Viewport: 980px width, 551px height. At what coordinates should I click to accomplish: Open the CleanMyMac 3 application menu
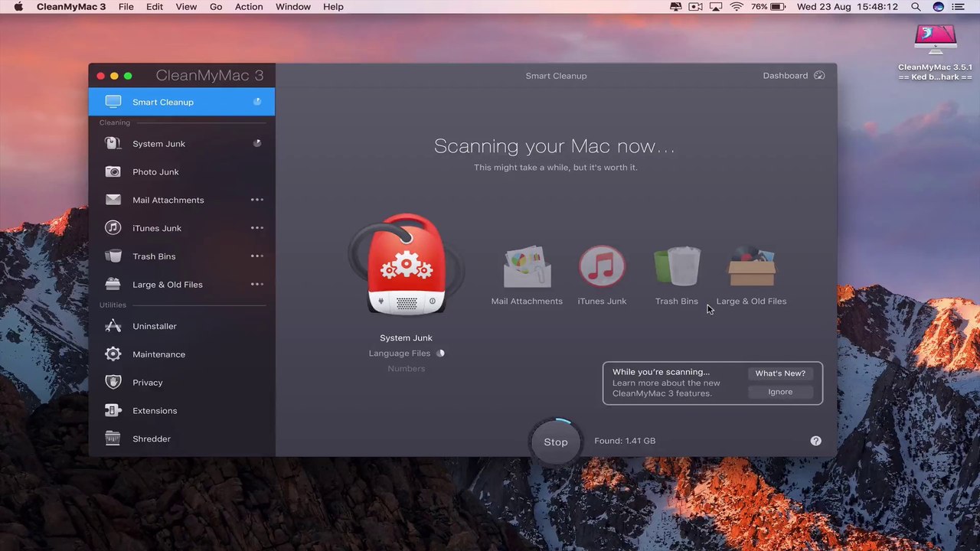click(71, 7)
